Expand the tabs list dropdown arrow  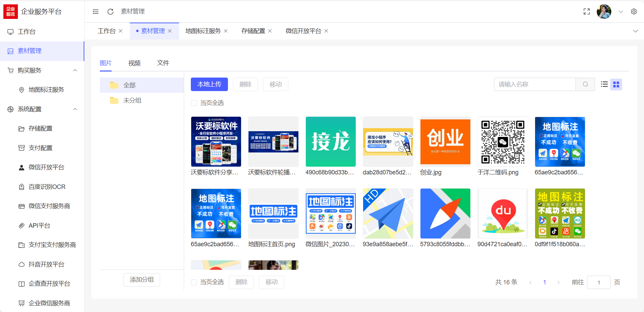[x=636, y=31]
